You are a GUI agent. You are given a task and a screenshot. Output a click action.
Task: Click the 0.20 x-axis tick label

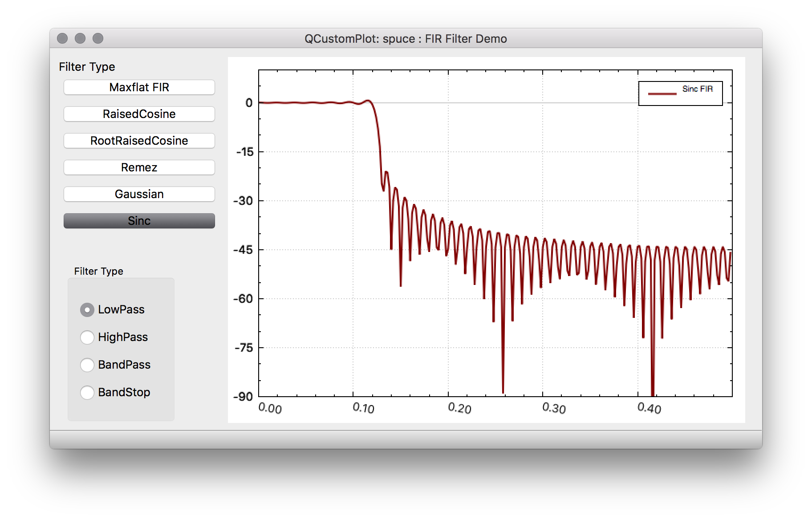(459, 408)
